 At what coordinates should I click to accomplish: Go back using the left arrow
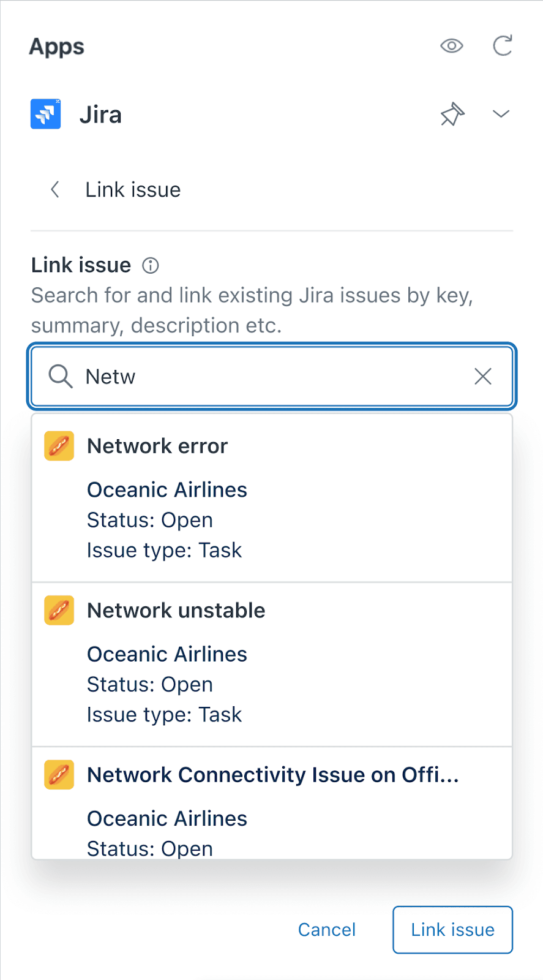[x=54, y=189]
